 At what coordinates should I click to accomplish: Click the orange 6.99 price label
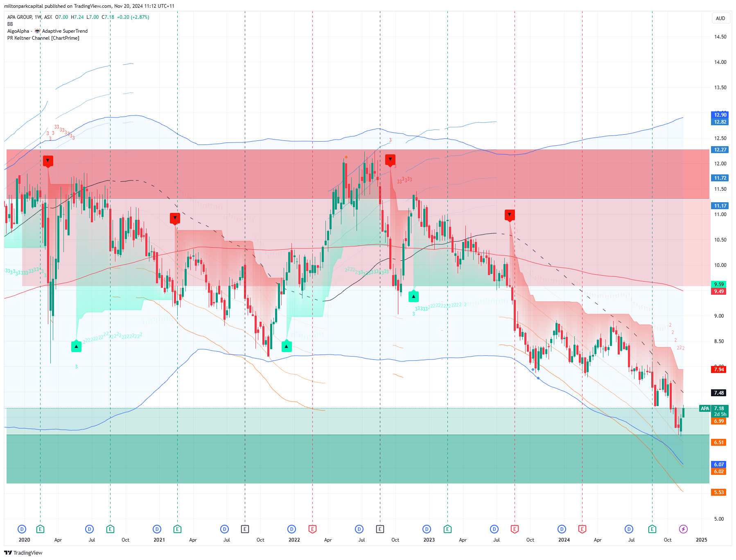pyautogui.click(x=719, y=421)
